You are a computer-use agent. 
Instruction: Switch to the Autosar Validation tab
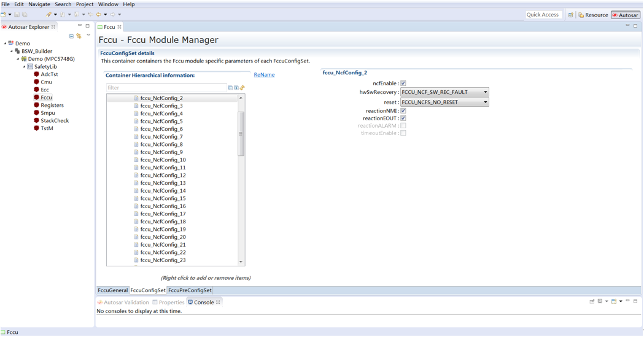pos(123,302)
